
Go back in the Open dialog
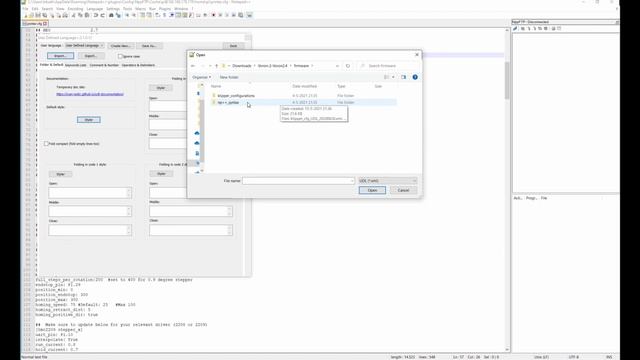tap(193, 66)
